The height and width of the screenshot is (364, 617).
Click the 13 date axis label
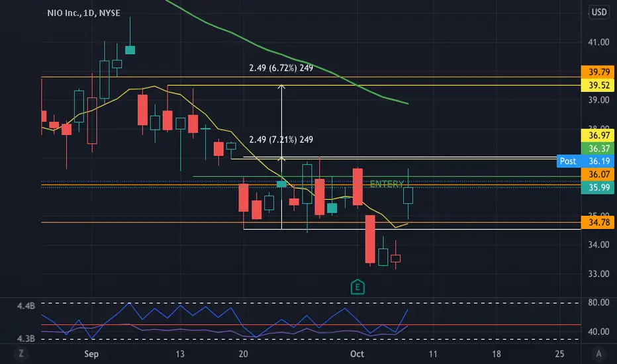180,354
